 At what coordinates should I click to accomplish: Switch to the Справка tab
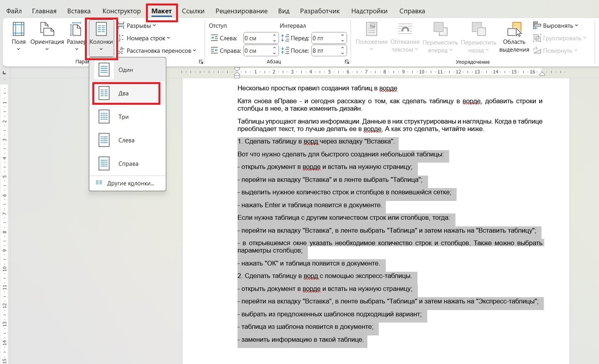pos(412,11)
